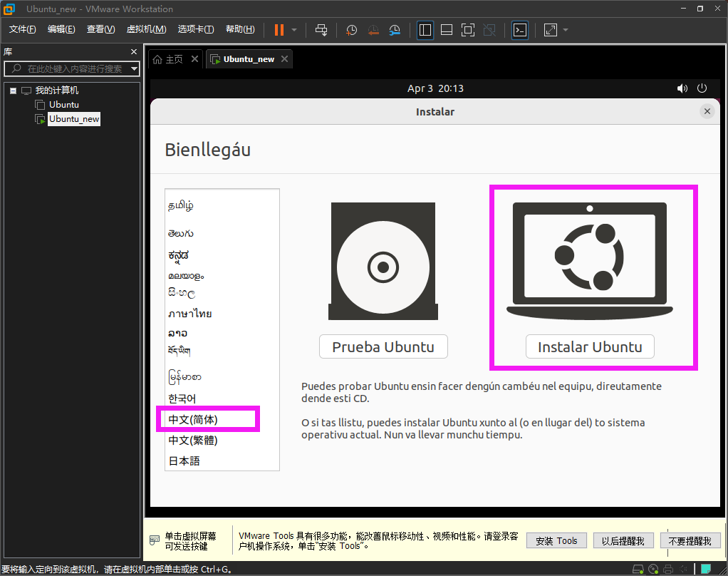This screenshot has width=728, height=576.
Task: Click the volume speaker icon in Ubuntu
Action: coord(682,88)
